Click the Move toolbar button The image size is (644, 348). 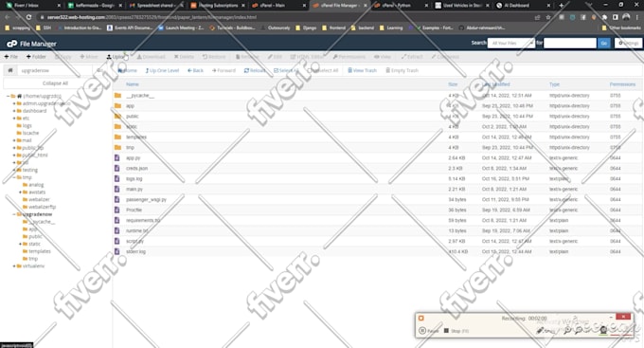coord(89,57)
